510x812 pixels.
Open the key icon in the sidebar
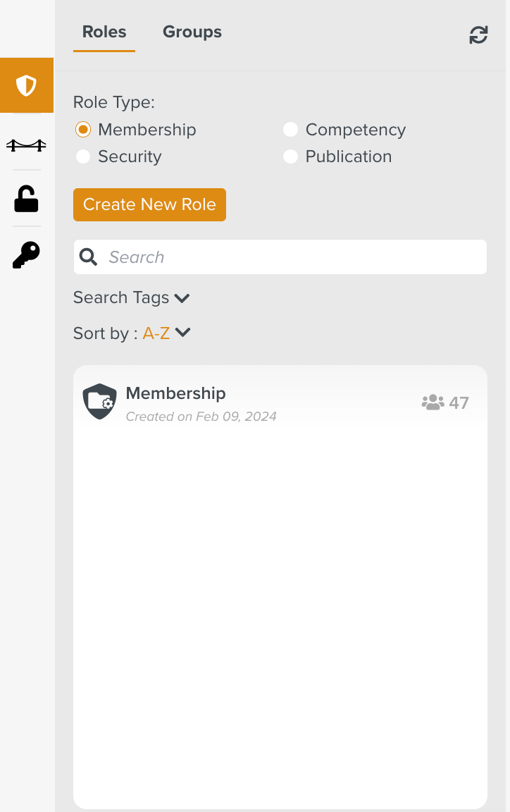click(26, 255)
